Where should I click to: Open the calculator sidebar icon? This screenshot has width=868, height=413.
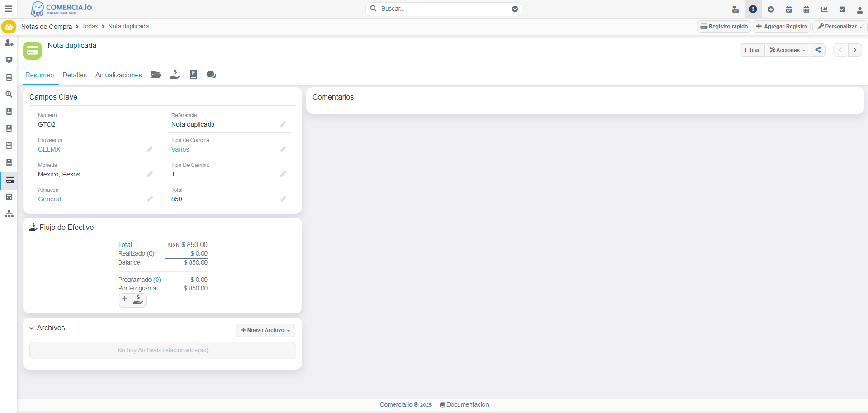9,197
